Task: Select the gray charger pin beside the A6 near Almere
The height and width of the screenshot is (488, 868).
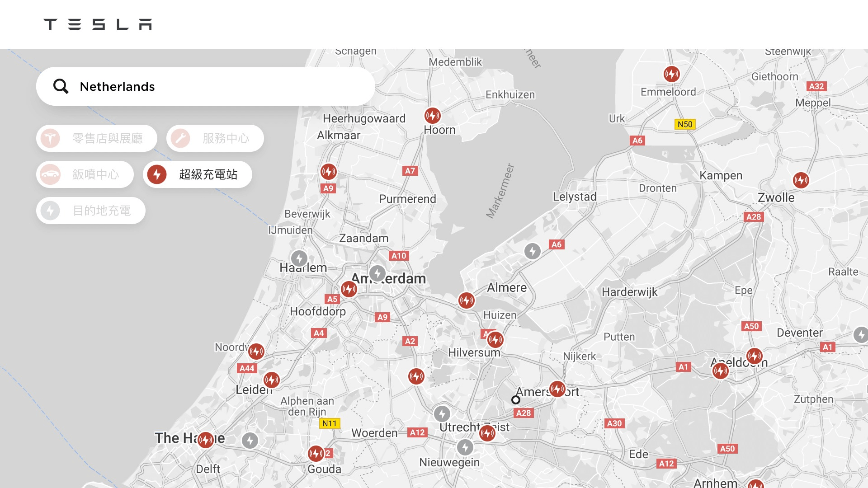Action: (533, 251)
